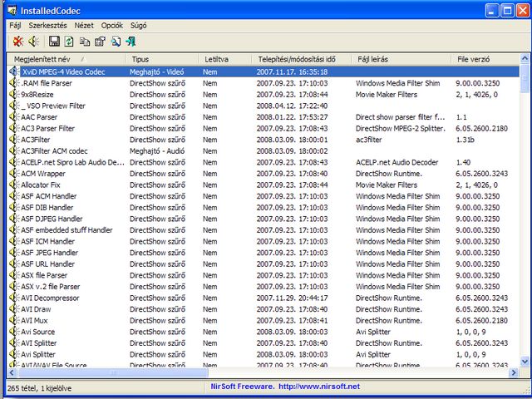Click the speaker icon beside ASF DJPEG Handler
This screenshot has height=399, width=532.
[14, 219]
